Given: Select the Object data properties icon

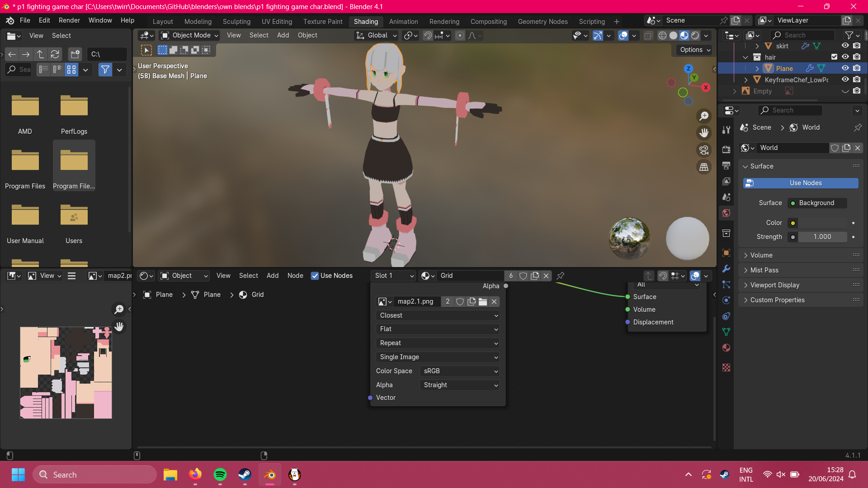Looking at the screenshot, I should [x=726, y=331].
